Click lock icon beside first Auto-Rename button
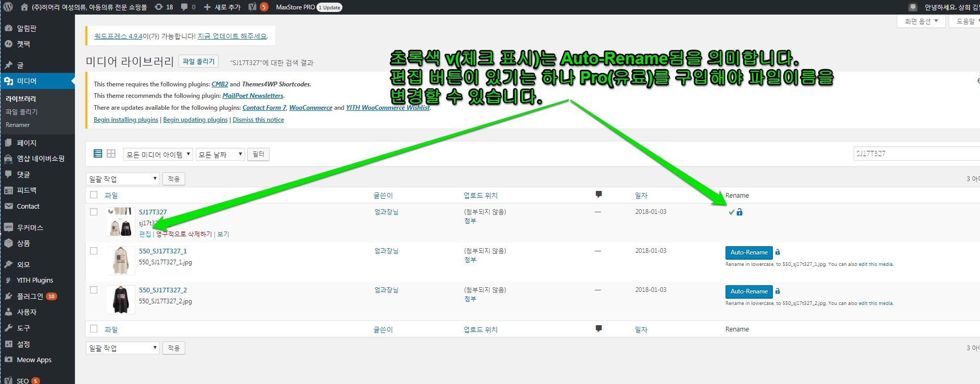Image resolution: width=980 pixels, height=384 pixels. (x=778, y=252)
